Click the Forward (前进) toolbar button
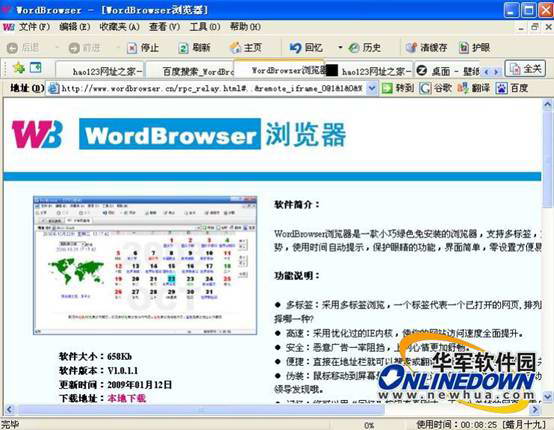554x430 pixels. pyautogui.click(x=84, y=48)
